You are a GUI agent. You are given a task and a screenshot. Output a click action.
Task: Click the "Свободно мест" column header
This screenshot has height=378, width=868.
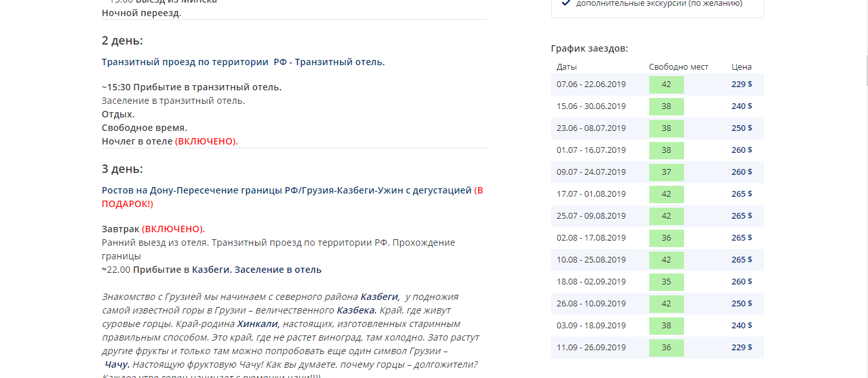pyautogui.click(x=678, y=67)
